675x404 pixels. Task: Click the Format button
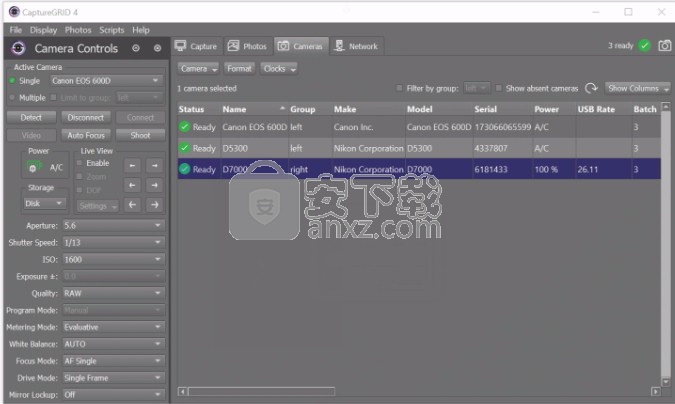(239, 68)
